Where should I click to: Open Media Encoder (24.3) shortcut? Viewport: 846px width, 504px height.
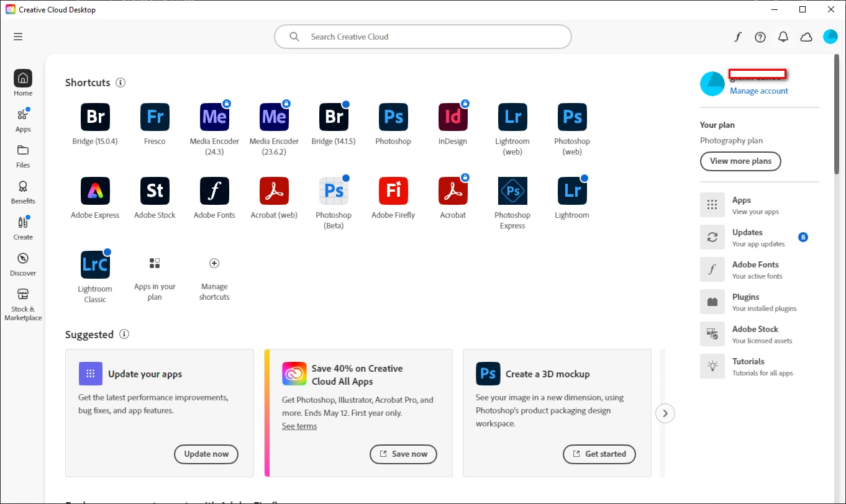[214, 117]
